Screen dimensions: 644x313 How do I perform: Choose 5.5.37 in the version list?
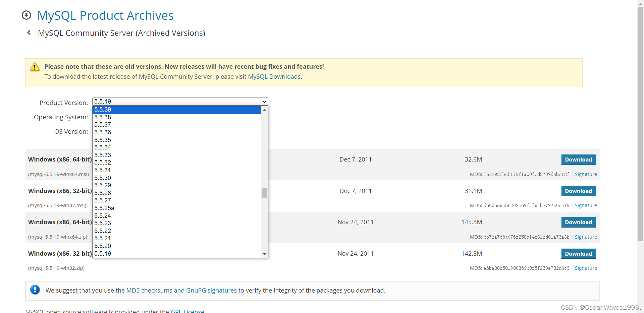177,125
